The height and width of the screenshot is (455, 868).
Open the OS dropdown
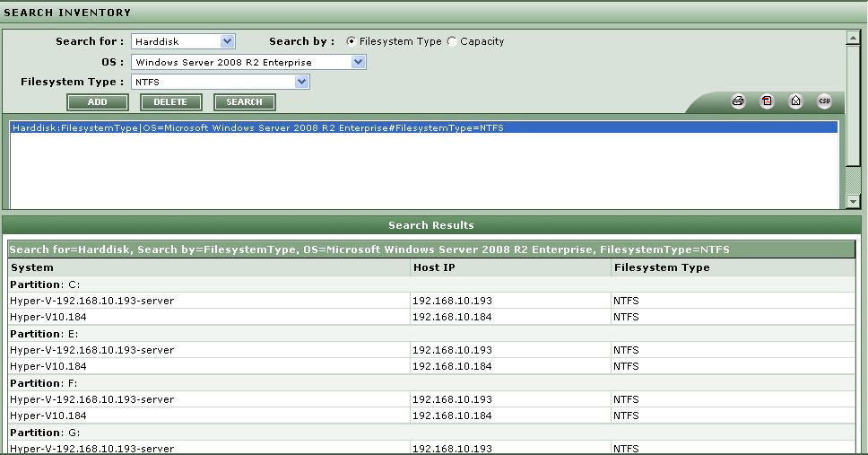(x=248, y=62)
